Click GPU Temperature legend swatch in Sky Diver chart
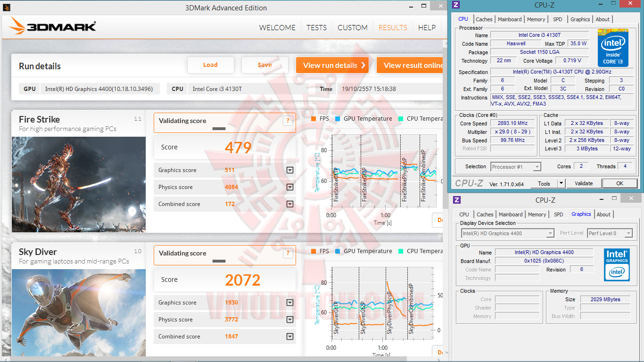The height and width of the screenshot is (362, 644). click(338, 251)
